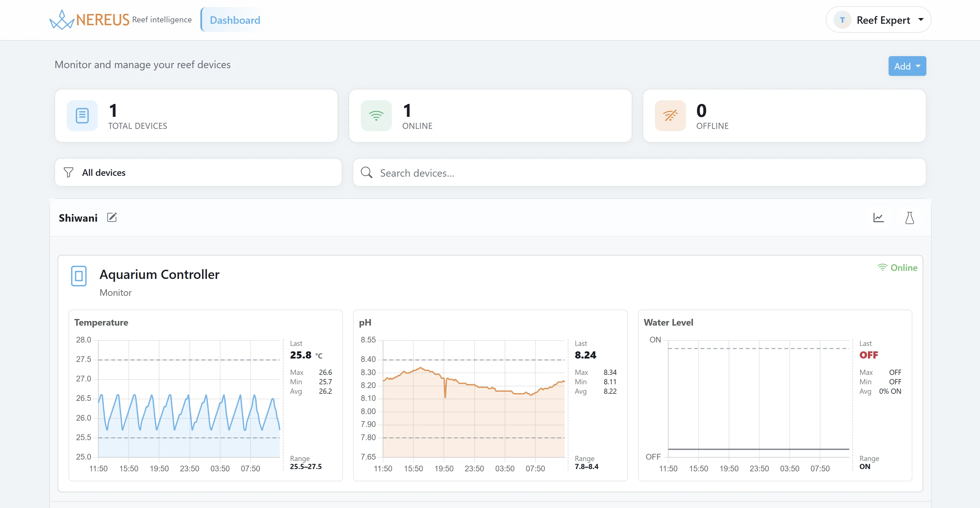980x508 pixels.
Task: Click the pH last value 8.24
Action: (586, 355)
